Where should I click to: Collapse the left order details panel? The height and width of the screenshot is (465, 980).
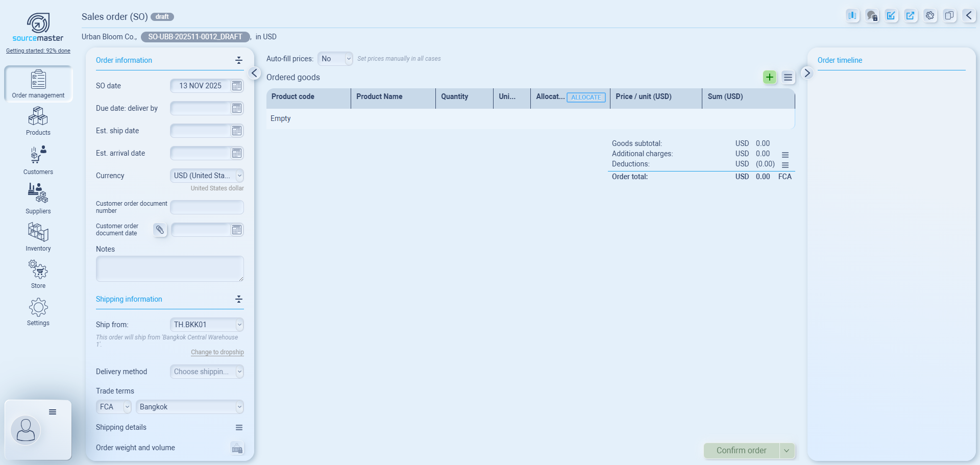tap(254, 73)
